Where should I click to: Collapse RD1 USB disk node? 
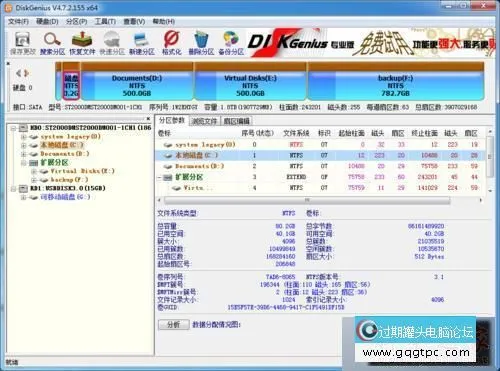pyautogui.click(x=13, y=189)
